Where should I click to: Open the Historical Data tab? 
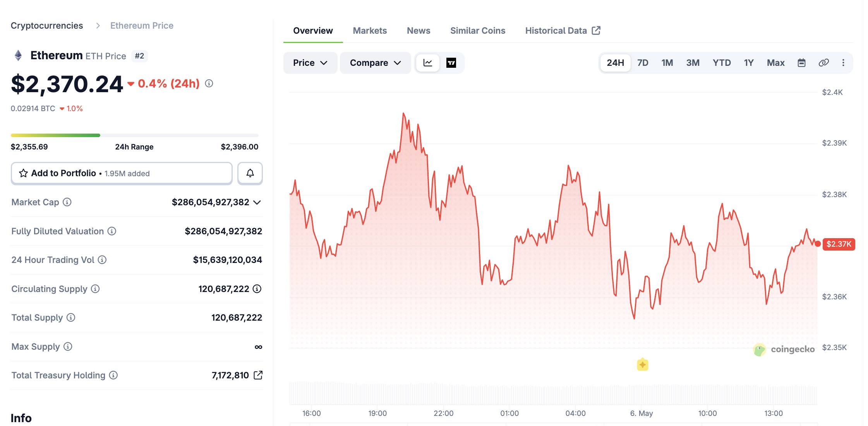pyautogui.click(x=563, y=31)
